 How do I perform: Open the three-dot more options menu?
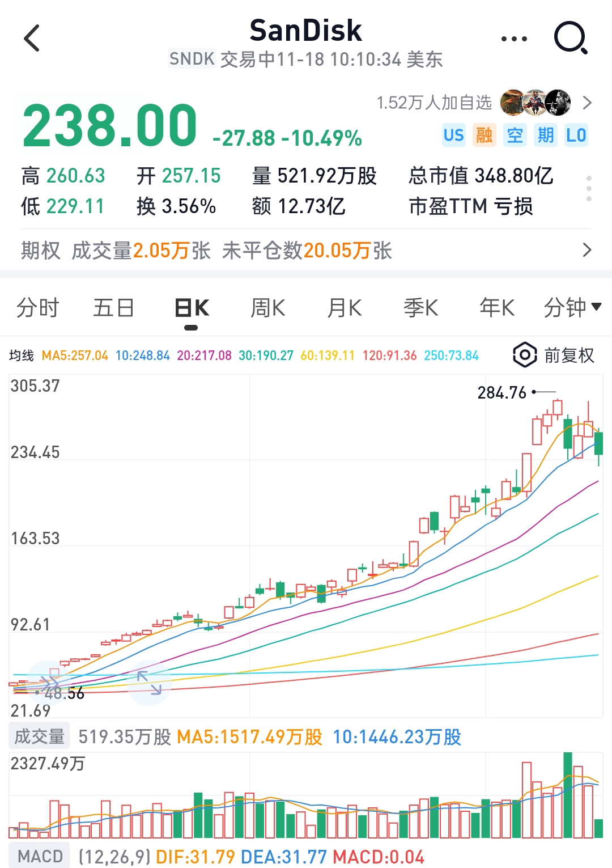click(514, 39)
